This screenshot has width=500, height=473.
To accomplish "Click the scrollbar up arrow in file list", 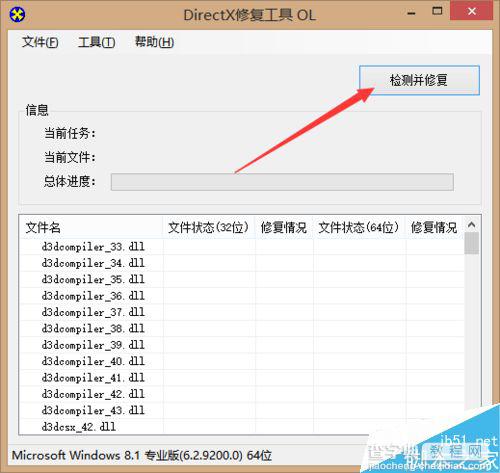I will click(x=471, y=225).
